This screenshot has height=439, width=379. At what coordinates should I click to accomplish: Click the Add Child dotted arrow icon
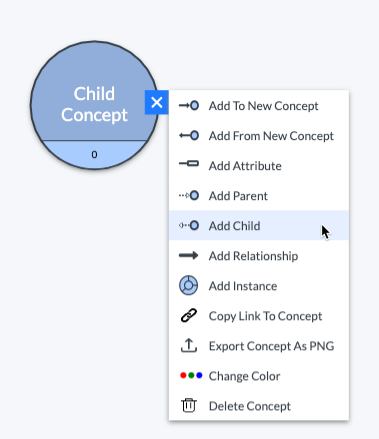pos(189,226)
